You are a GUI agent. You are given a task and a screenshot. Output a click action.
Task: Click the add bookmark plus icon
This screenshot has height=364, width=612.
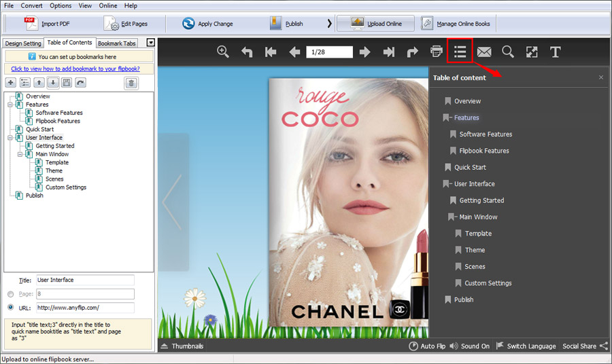[11, 83]
